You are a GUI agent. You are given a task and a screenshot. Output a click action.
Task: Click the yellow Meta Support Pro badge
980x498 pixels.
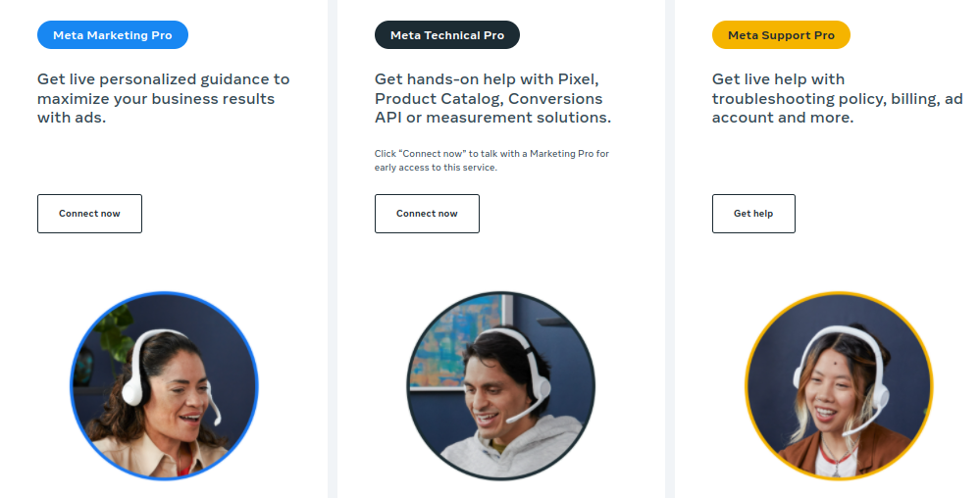tap(781, 35)
